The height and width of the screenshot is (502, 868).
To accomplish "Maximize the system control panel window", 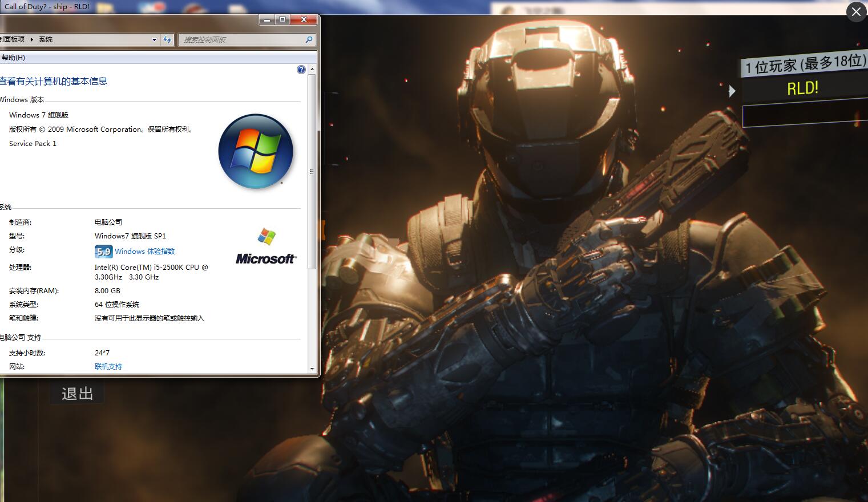I will click(282, 19).
